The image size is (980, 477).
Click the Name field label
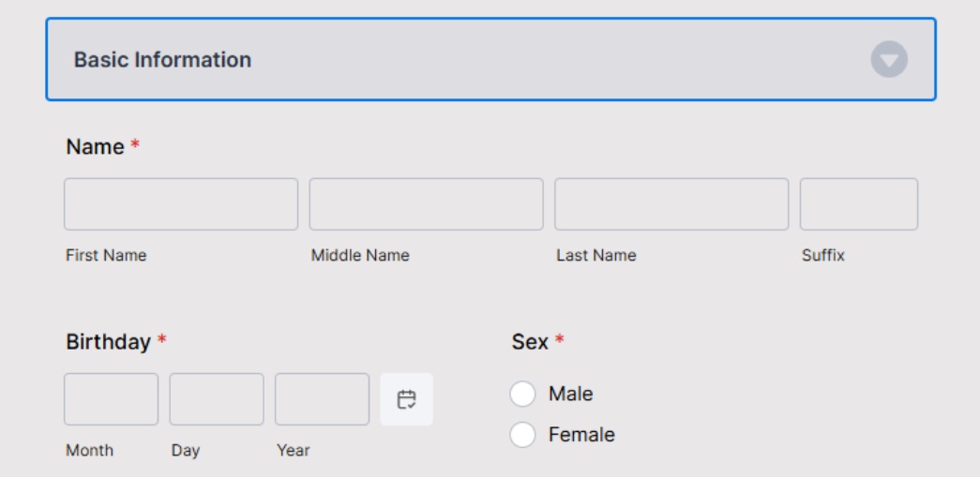(x=95, y=147)
